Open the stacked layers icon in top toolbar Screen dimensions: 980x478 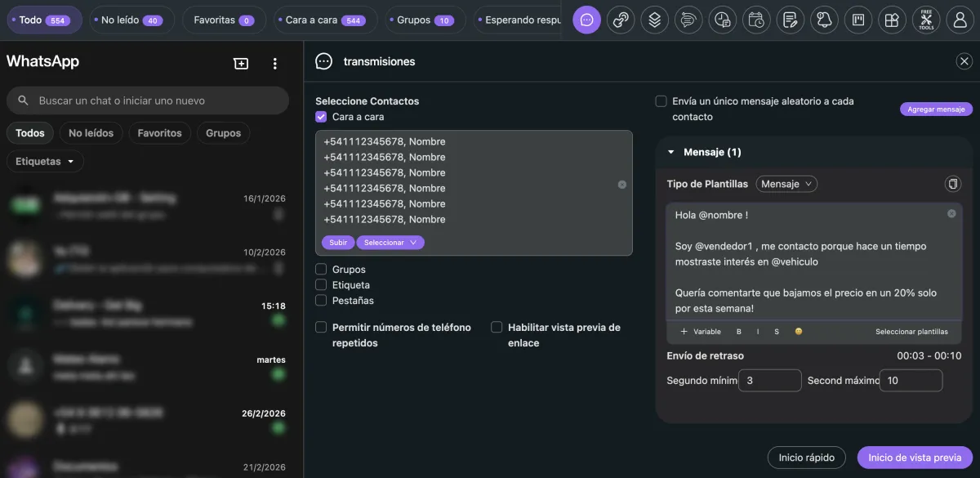click(654, 20)
